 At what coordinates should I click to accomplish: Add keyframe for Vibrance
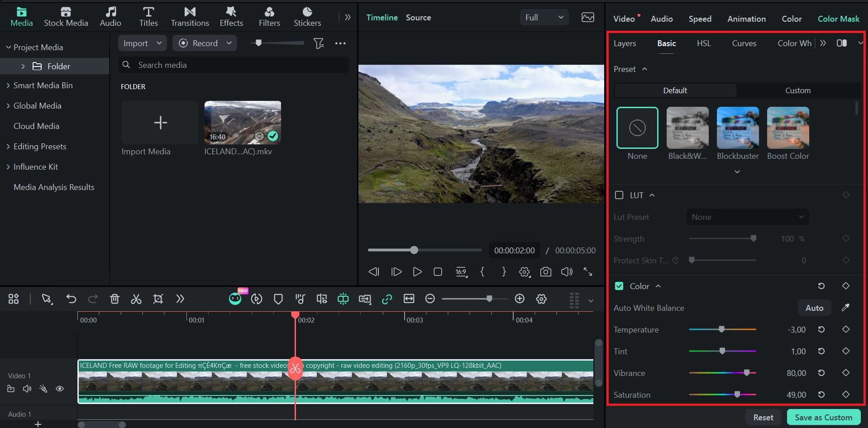(x=846, y=373)
